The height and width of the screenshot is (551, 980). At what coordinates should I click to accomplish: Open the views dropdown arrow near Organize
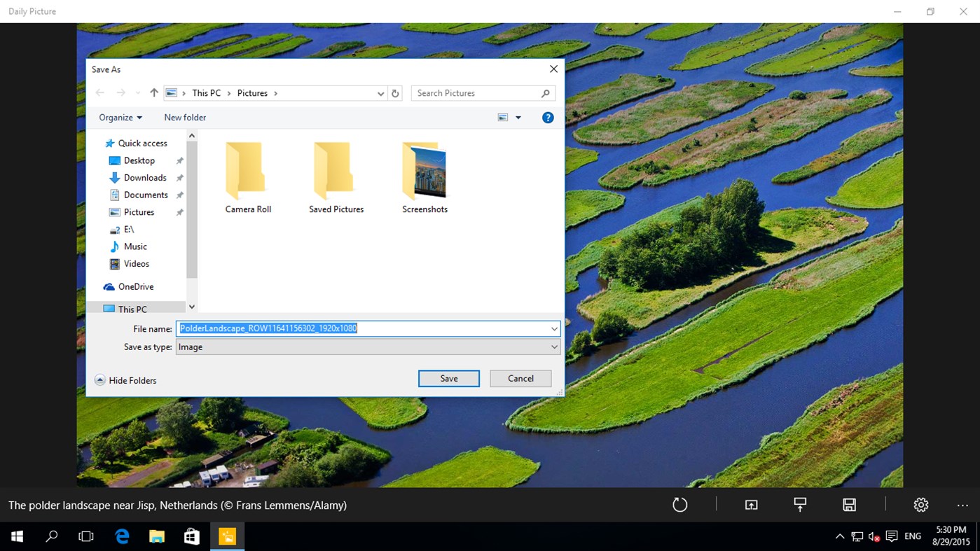pyautogui.click(x=518, y=117)
